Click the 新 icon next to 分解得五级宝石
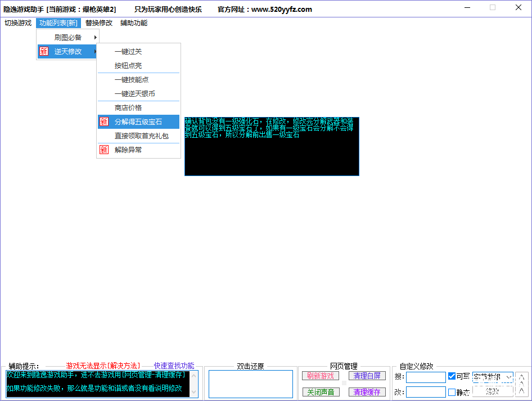This screenshot has width=532, height=401. [x=103, y=121]
